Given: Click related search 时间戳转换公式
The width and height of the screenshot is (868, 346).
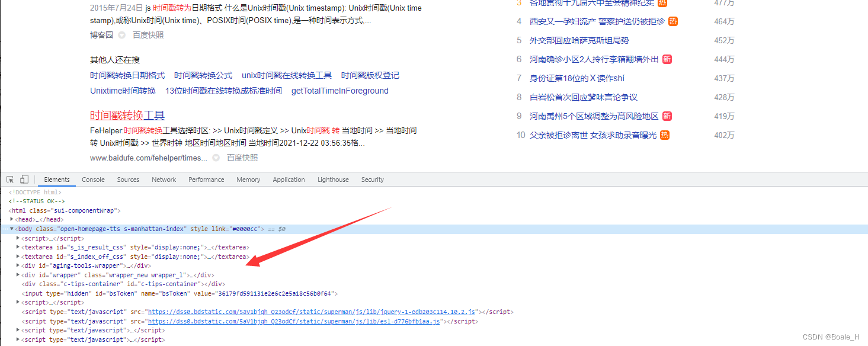Looking at the screenshot, I should coord(203,75).
